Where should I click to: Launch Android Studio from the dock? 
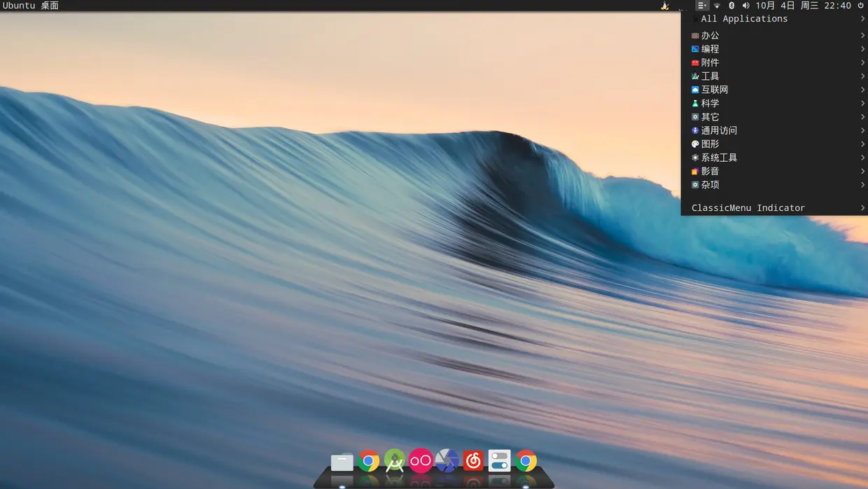pyautogui.click(x=395, y=461)
